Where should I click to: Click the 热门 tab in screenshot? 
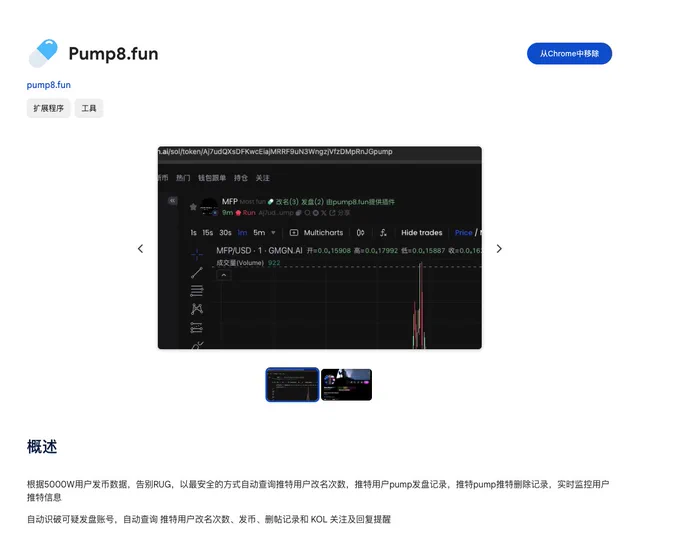(x=183, y=178)
